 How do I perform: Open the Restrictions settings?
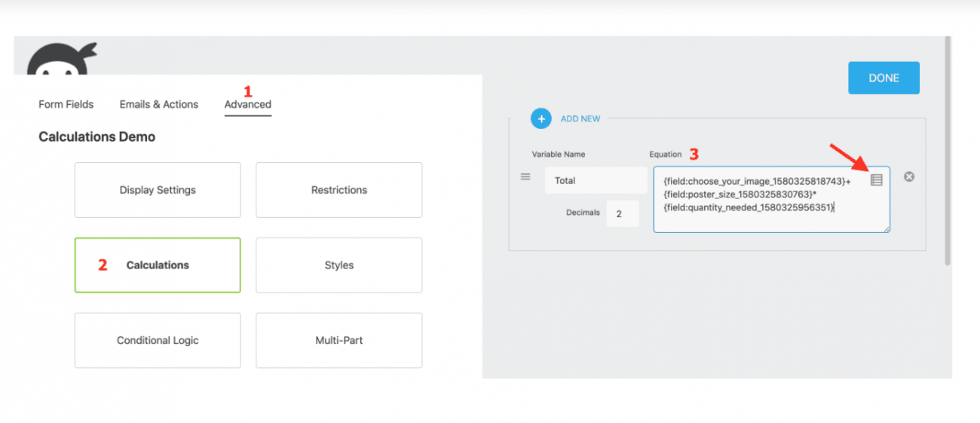339,190
